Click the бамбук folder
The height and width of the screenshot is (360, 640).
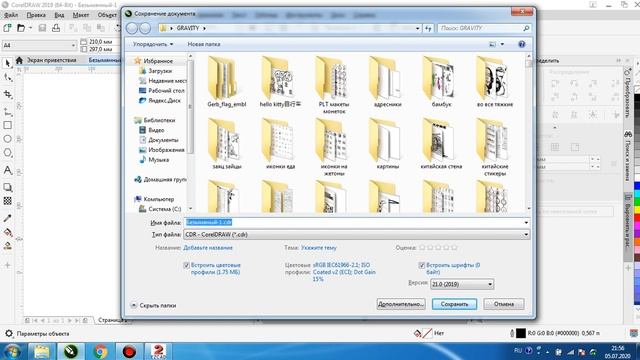pyautogui.click(x=441, y=82)
